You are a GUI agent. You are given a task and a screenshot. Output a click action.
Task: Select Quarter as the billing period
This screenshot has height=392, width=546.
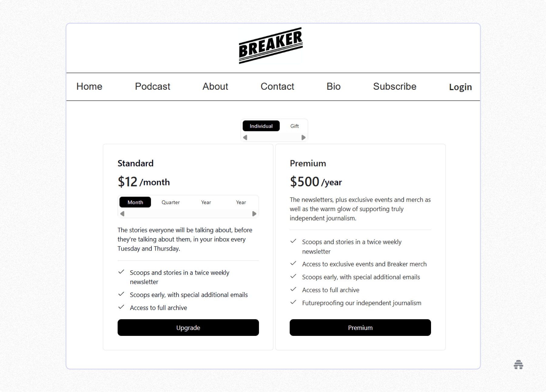170,202
